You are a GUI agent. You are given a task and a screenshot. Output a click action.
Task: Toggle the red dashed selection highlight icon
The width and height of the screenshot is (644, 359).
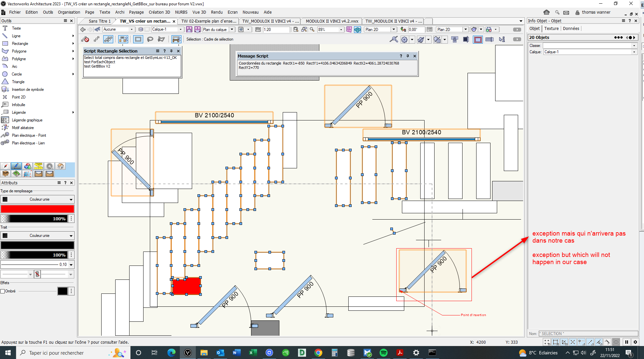point(478,40)
